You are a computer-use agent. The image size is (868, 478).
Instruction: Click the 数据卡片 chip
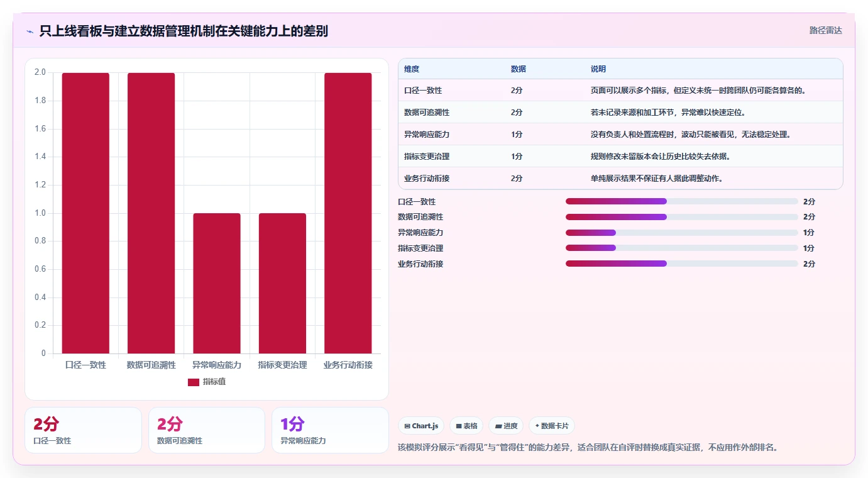click(x=551, y=426)
